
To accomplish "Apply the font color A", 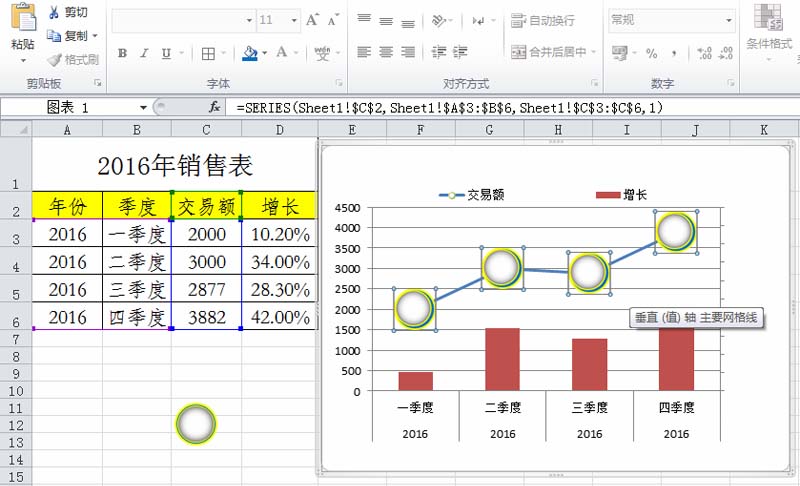I will [282, 52].
